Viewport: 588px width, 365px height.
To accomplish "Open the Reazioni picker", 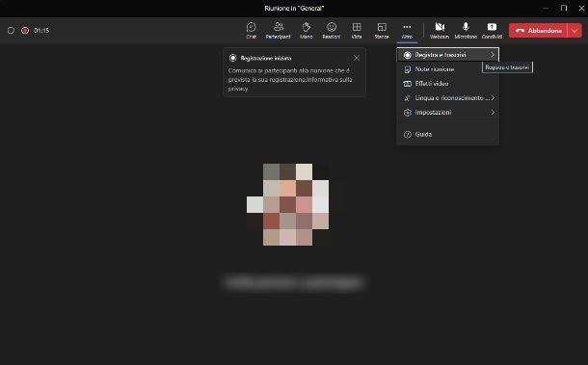I will point(332,31).
